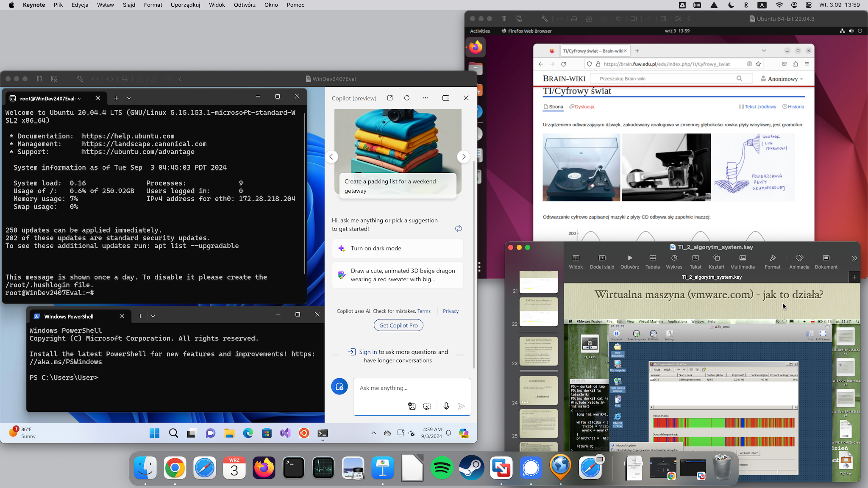The width and height of the screenshot is (868, 488).
Task: Open the Anonimowy user dropdown
Action: 782,79
